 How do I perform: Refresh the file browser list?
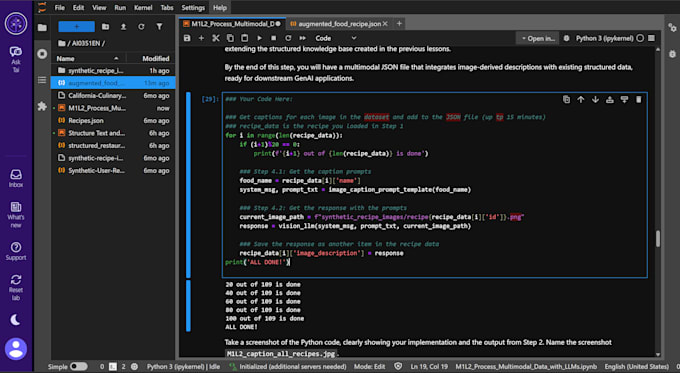[x=141, y=27]
